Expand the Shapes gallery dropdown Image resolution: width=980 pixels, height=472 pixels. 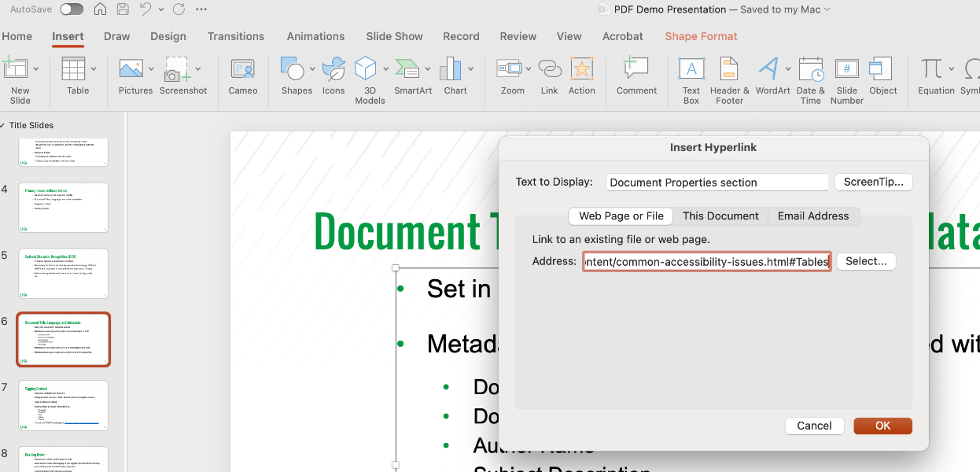(311, 68)
